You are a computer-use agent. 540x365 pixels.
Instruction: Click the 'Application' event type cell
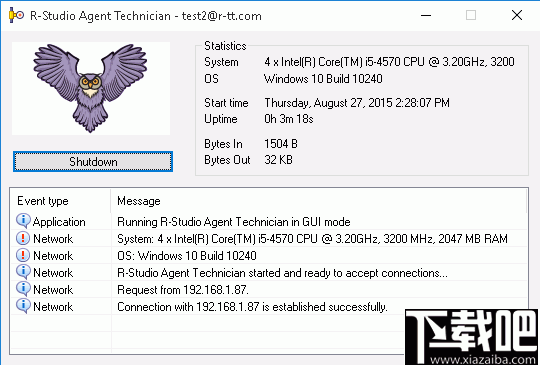[x=59, y=222]
